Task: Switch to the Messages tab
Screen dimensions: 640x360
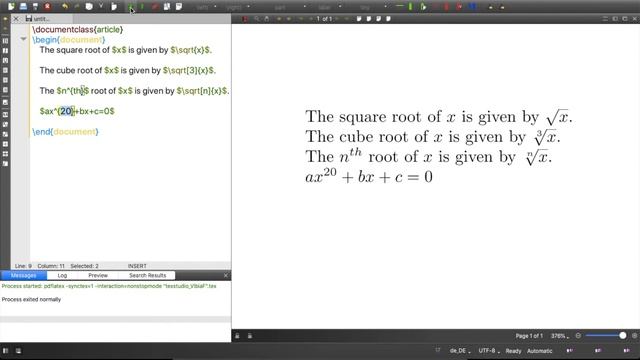Action: [x=24, y=276]
